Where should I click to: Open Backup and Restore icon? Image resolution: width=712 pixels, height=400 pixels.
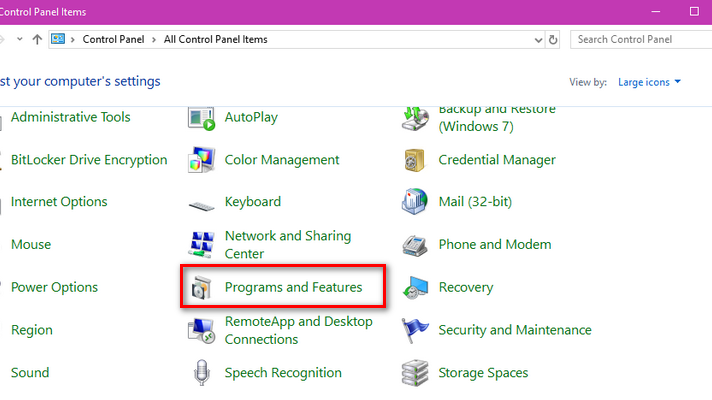click(x=415, y=118)
